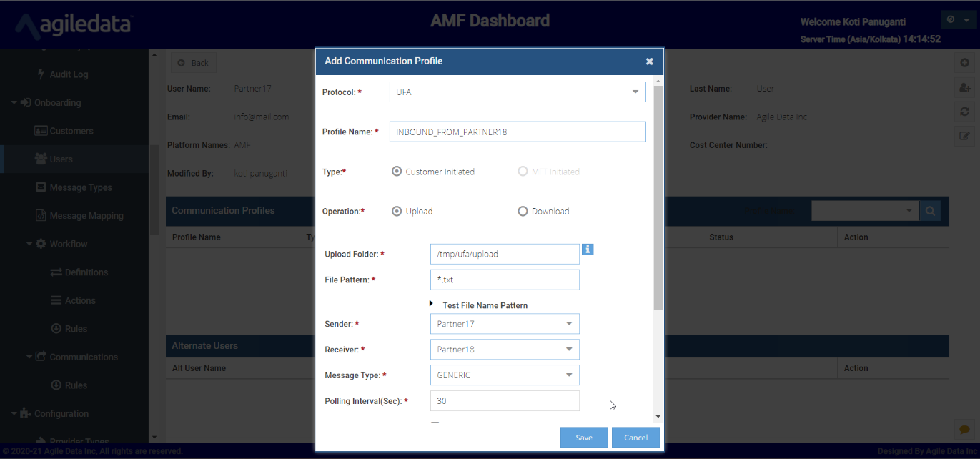Screen dimensions: 980x459
Task: Click the Profile Name input field
Action: (518, 132)
